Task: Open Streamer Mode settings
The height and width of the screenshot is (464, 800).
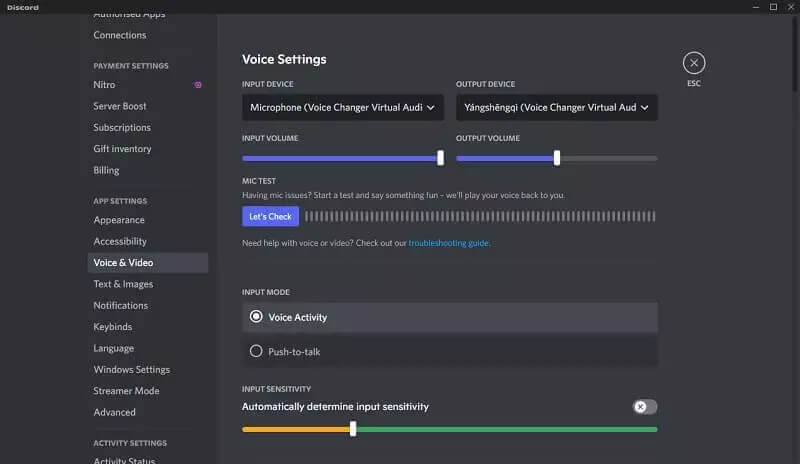Action: (x=126, y=391)
